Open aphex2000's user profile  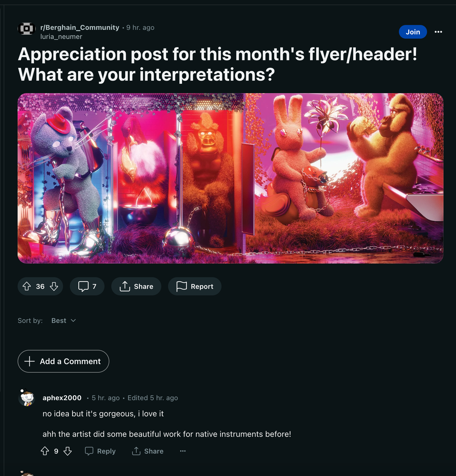62,398
